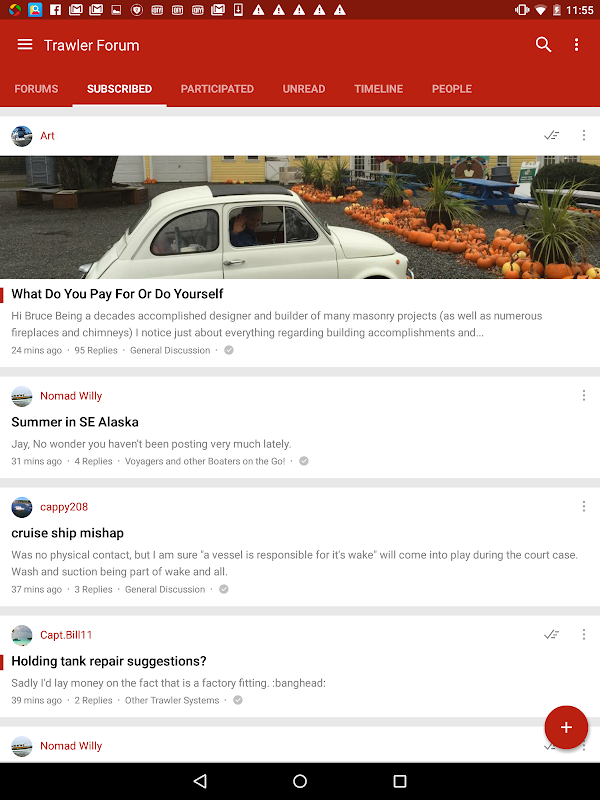
Task: Tap the search magnifier icon
Action: coord(543,45)
